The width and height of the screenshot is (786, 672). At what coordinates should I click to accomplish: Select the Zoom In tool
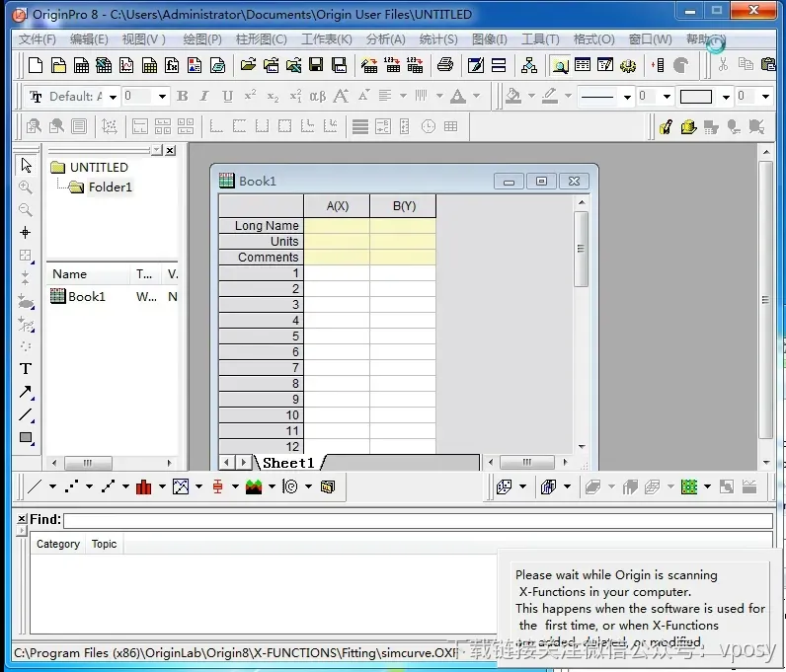click(x=26, y=187)
